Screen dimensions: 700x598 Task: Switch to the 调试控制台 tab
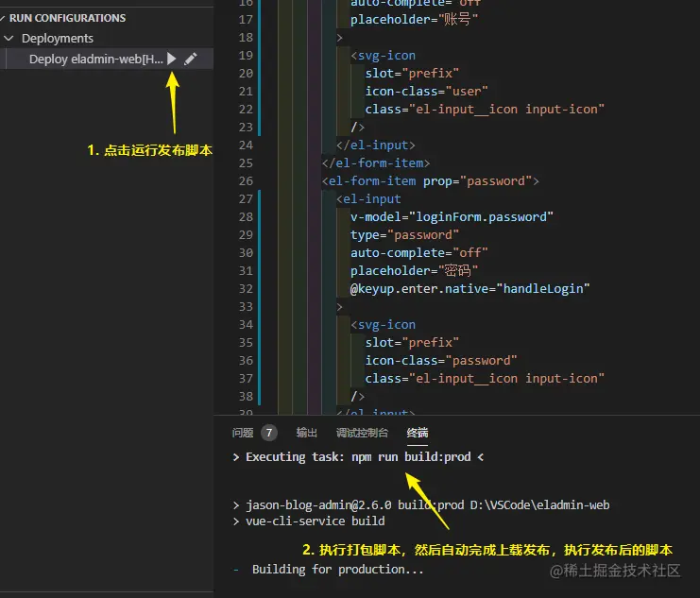pyautogui.click(x=362, y=433)
